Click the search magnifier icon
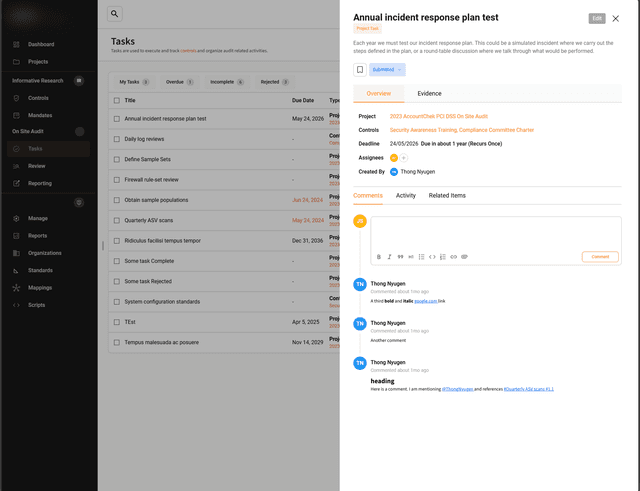The height and width of the screenshot is (491, 640). [x=115, y=14]
